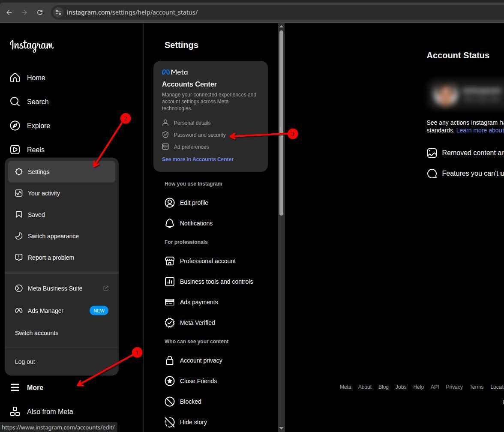Screen dimensions: 504x432
Task: Toggle Switch appearance in the More menu
Action: (x=53, y=236)
